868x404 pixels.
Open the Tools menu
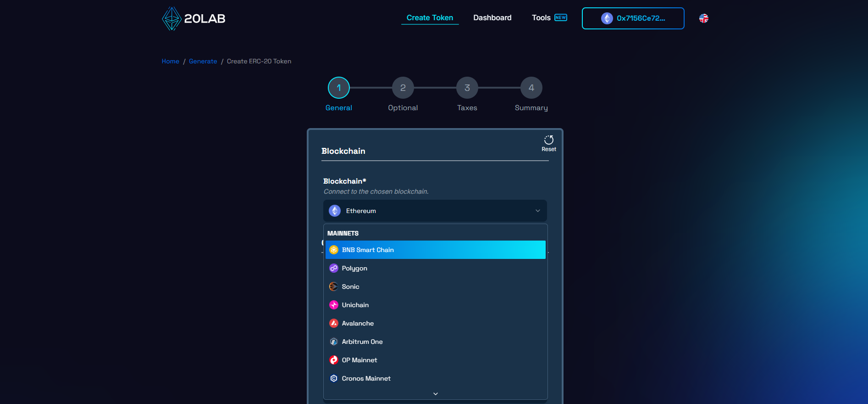click(x=541, y=18)
